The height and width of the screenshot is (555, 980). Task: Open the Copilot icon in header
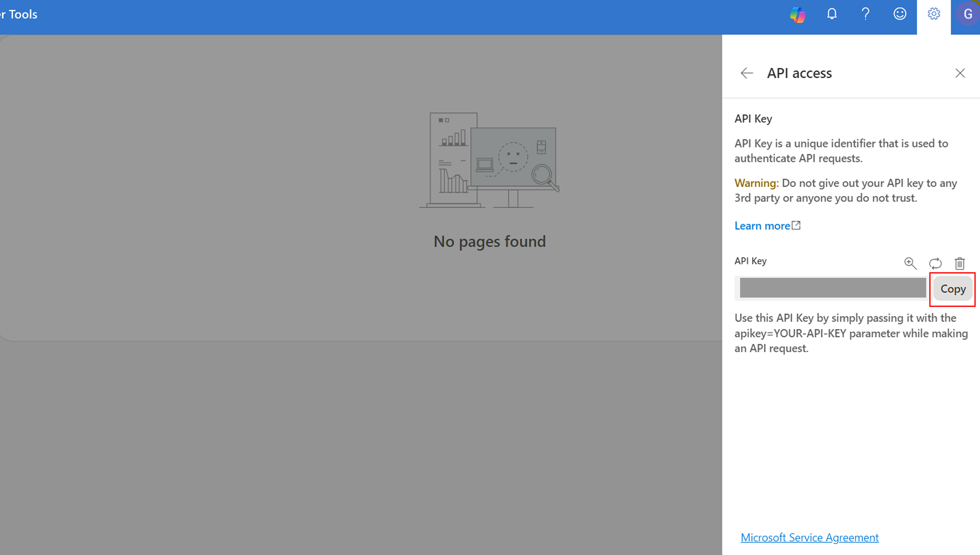click(x=798, y=15)
